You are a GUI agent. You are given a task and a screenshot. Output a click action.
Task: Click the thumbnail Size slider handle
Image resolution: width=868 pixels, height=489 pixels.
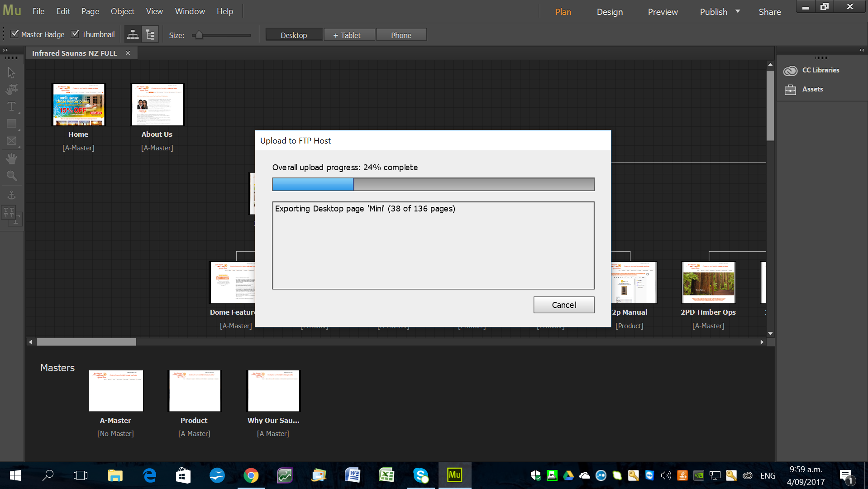[199, 35]
